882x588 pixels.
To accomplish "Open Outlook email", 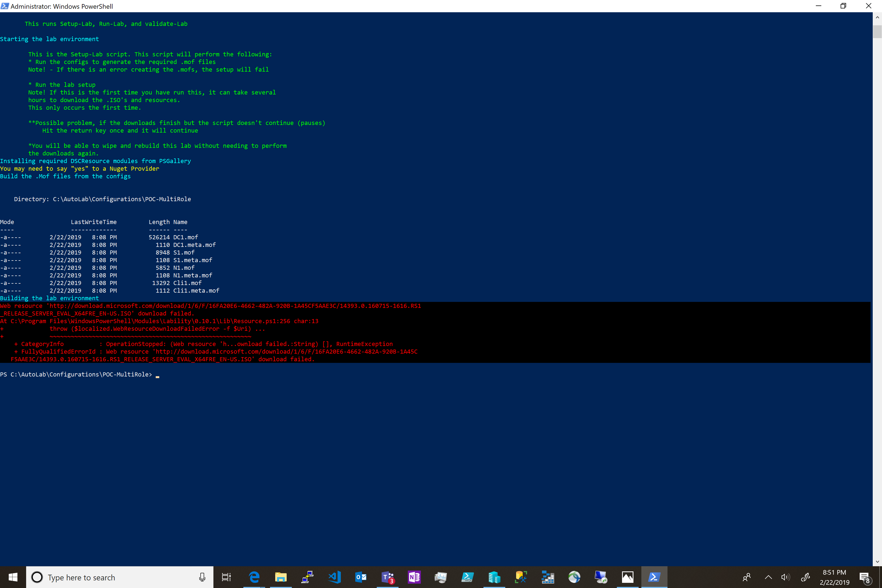I will click(360, 577).
